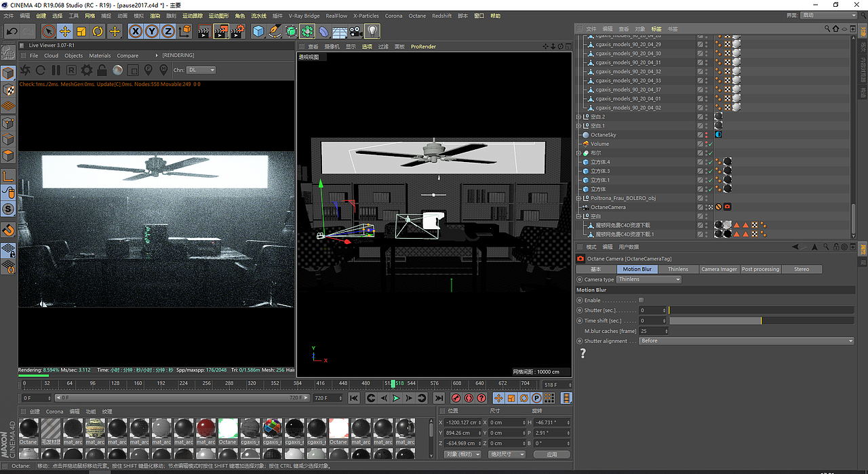Switch to the Post processing tab
Image resolution: width=868 pixels, height=474 pixels.
tap(761, 269)
